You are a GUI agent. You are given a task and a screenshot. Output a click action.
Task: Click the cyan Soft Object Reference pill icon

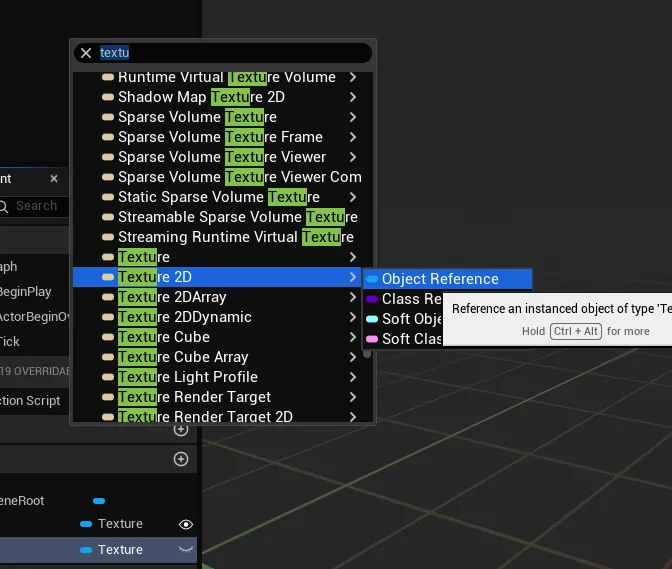click(x=372, y=319)
